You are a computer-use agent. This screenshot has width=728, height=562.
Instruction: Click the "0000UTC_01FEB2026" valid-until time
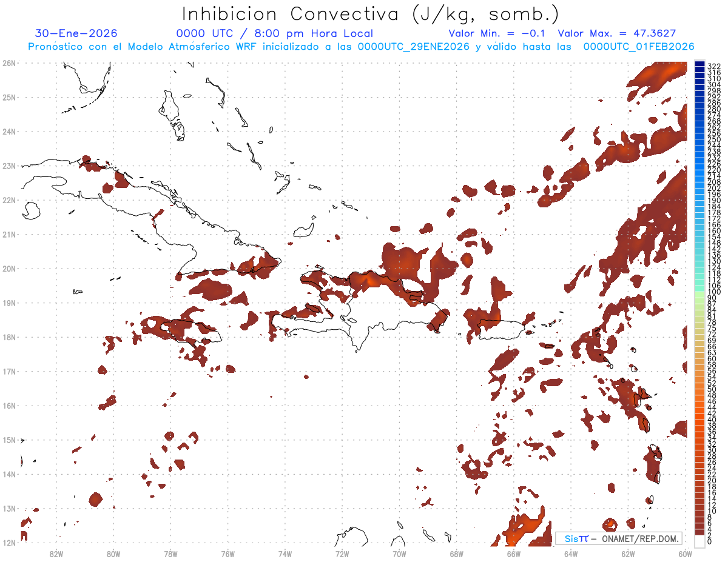tap(639, 47)
